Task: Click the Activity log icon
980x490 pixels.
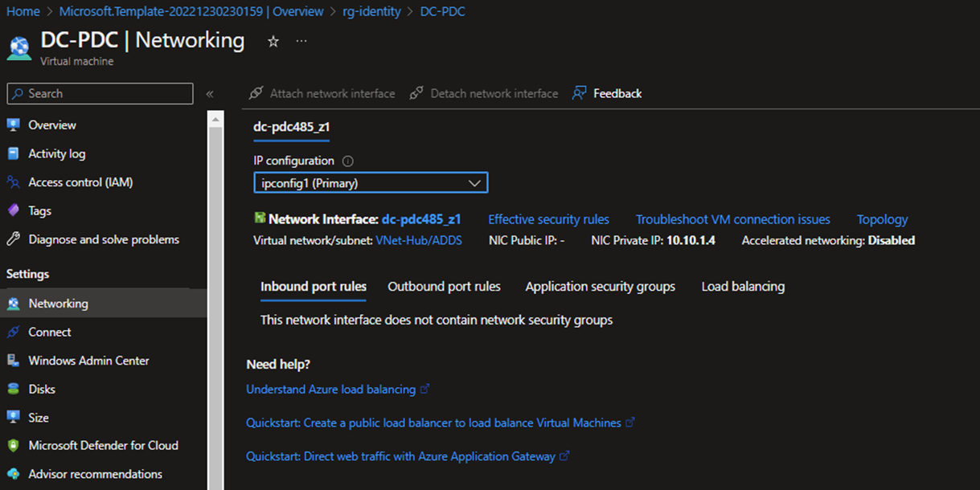Action: tap(13, 153)
